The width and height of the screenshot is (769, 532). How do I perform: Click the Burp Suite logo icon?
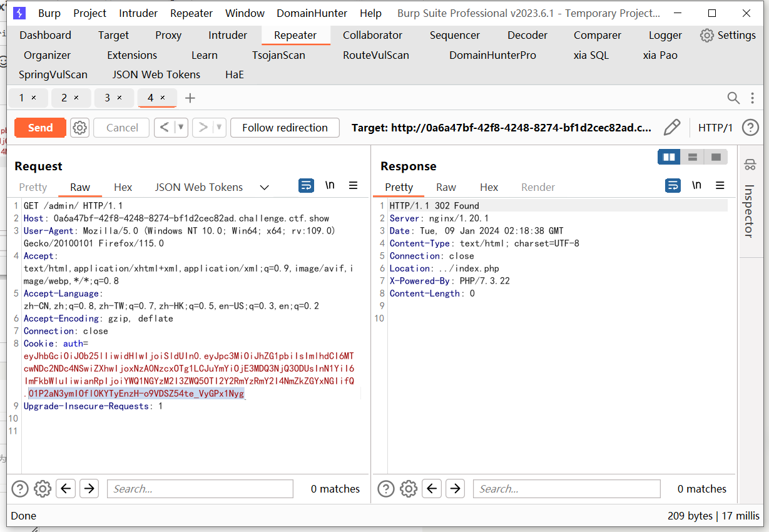19,13
